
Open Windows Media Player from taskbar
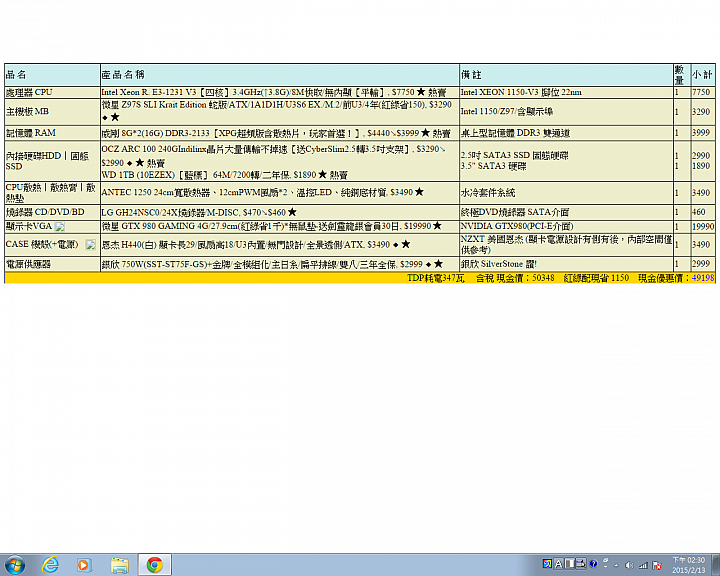click(x=84, y=565)
